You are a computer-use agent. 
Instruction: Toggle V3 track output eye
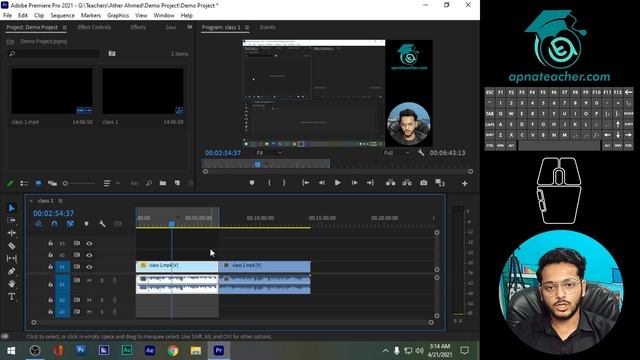point(89,243)
